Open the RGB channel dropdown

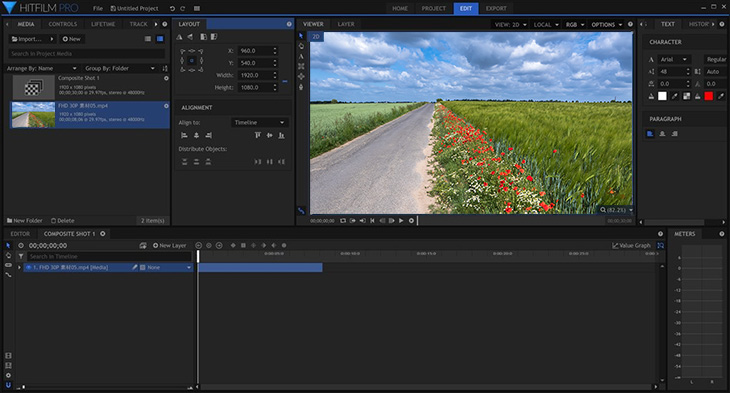point(575,25)
